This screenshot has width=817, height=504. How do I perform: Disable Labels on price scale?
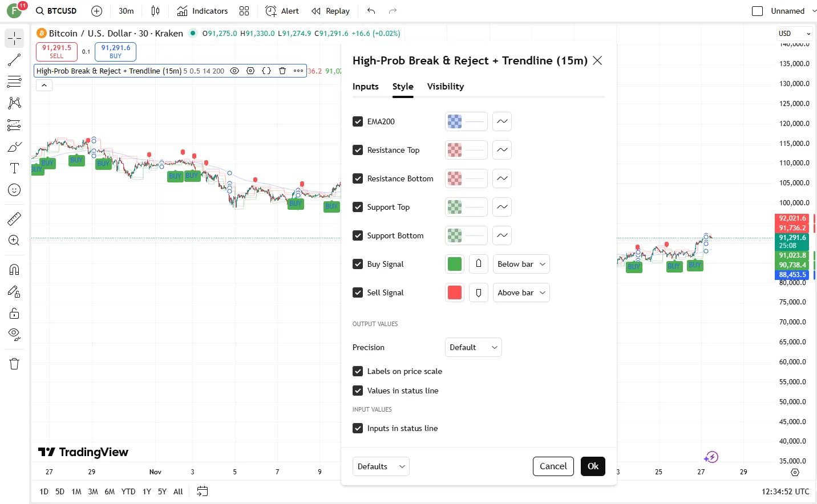(x=358, y=371)
